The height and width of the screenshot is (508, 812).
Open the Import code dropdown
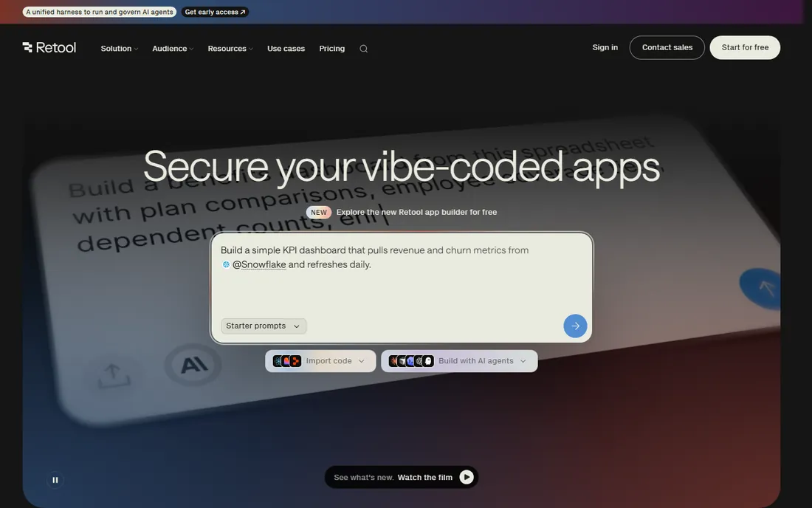[x=320, y=361]
